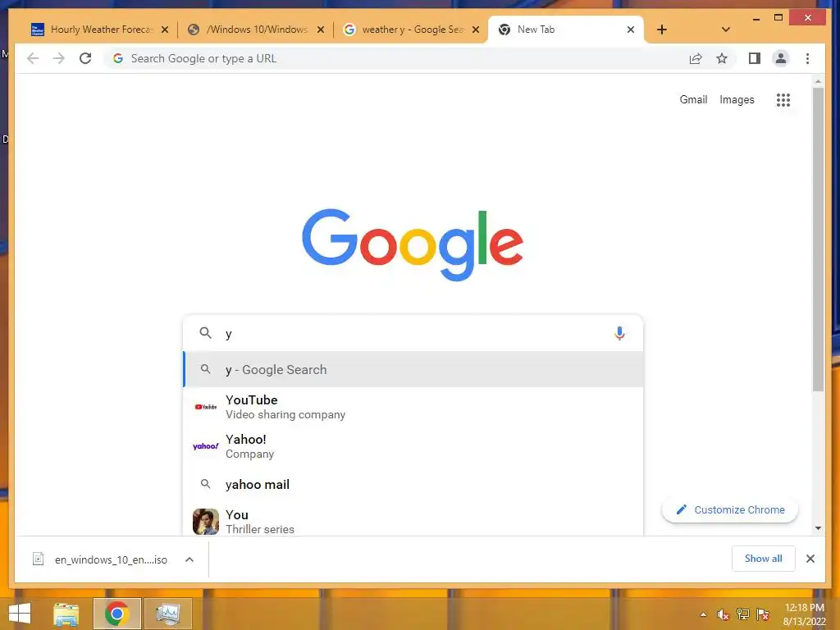This screenshot has width=840, height=630.
Task: Click the page vertical scrollbar thumb
Action: click(x=818, y=240)
